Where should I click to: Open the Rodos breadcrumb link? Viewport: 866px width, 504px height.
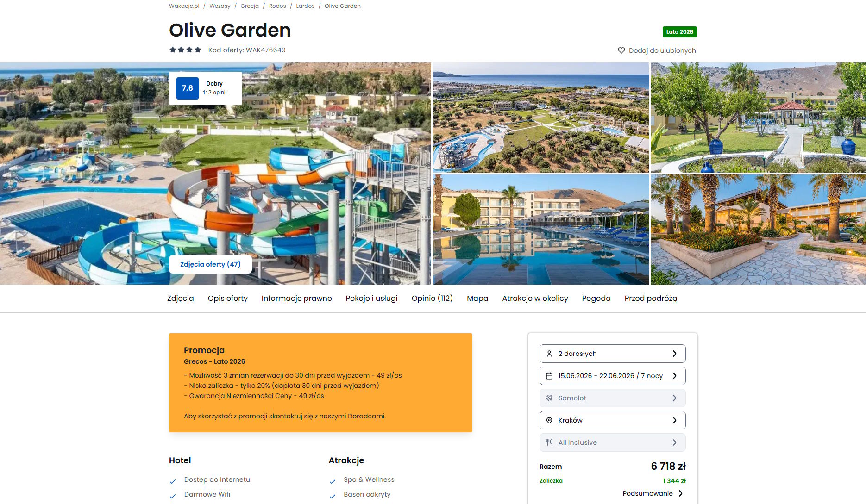(277, 6)
